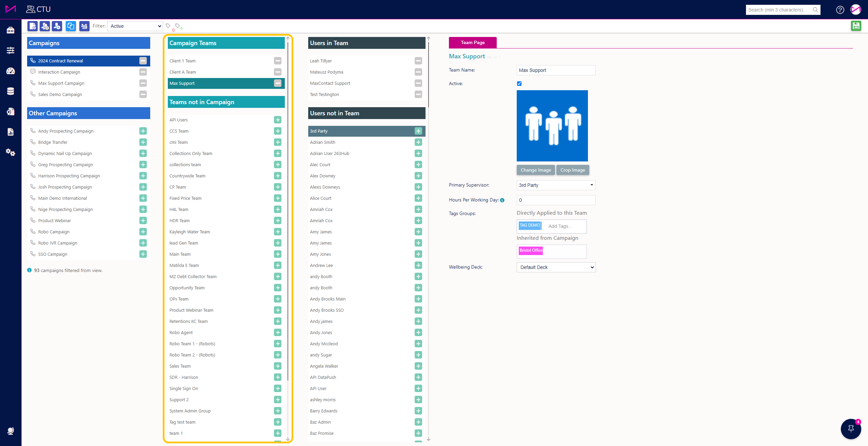Click the add new campaign toolbar icon
This screenshot has height=446, width=868.
coord(33,26)
